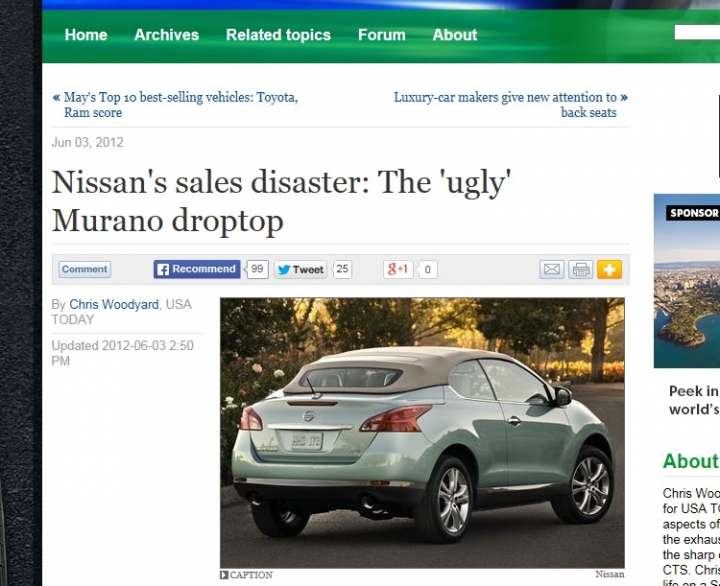This screenshot has height=586, width=720.
Task: Go to Related topics in navigation
Action: (x=278, y=35)
